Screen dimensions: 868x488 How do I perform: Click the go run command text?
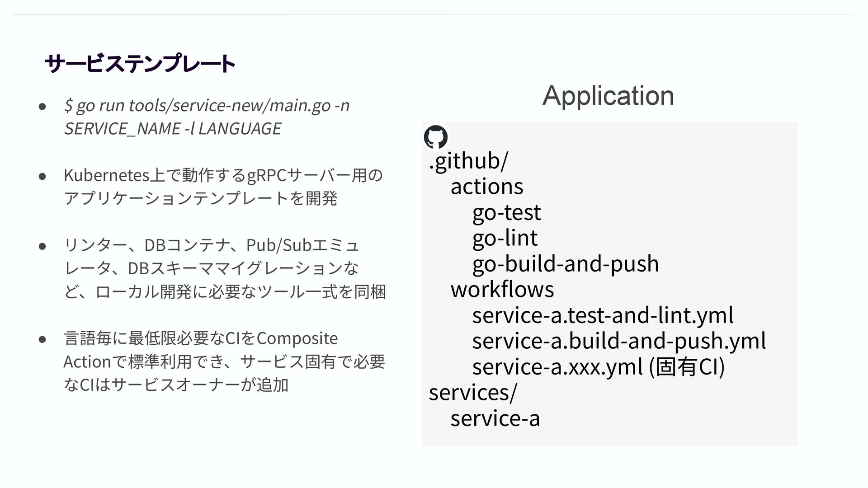point(207,106)
